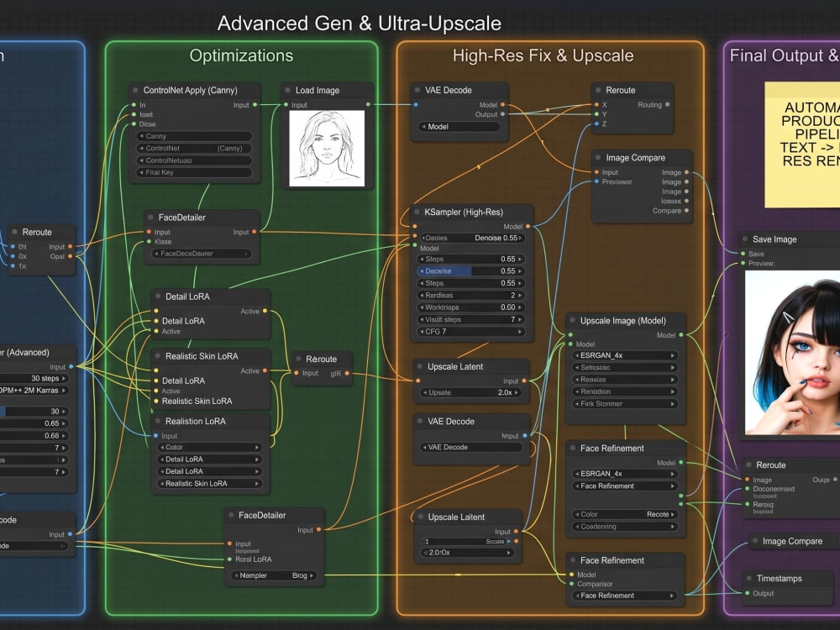Click title dot of FaceDetailer node with Klase input

pos(150,218)
